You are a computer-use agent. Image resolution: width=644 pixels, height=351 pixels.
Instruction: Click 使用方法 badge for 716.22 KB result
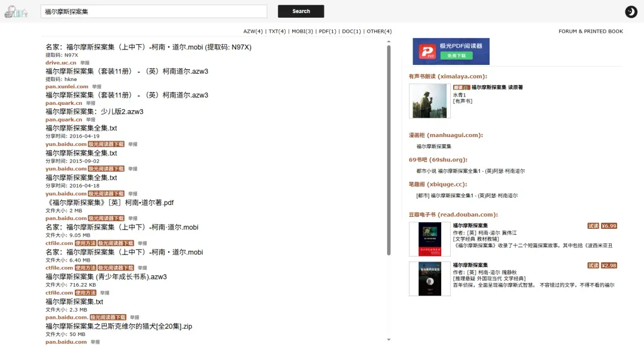coord(85,293)
